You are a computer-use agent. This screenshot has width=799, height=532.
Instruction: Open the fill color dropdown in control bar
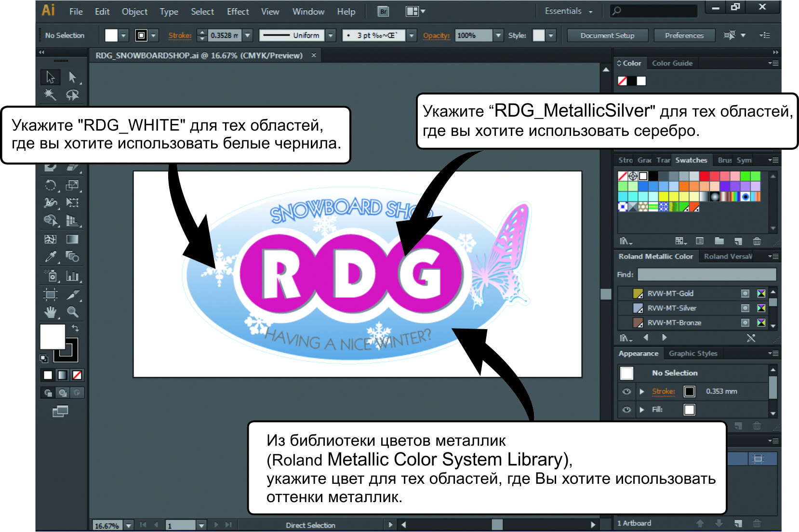[123, 35]
